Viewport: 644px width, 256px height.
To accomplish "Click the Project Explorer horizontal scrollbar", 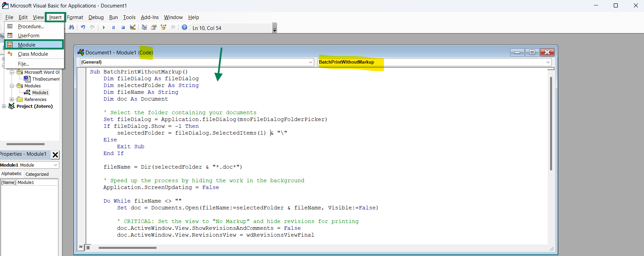I will (26, 144).
